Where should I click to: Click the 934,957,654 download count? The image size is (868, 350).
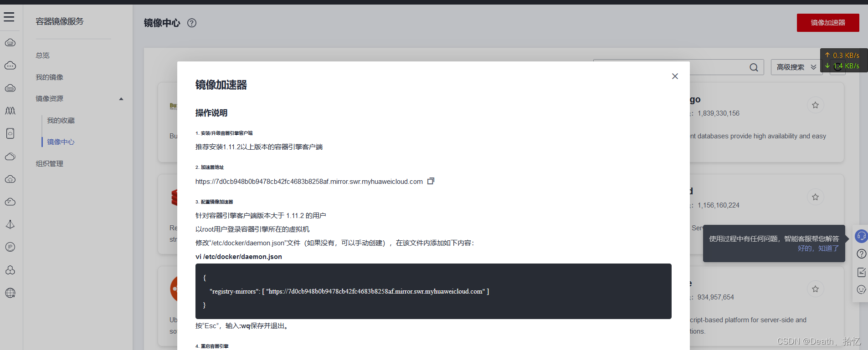(x=716, y=297)
